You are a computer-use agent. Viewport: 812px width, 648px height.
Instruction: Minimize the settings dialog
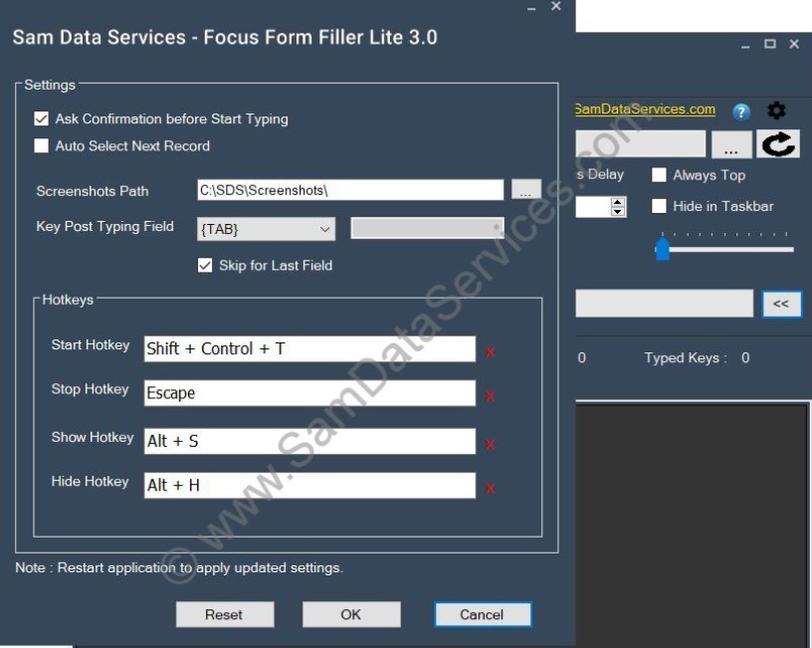pyautogui.click(x=531, y=7)
